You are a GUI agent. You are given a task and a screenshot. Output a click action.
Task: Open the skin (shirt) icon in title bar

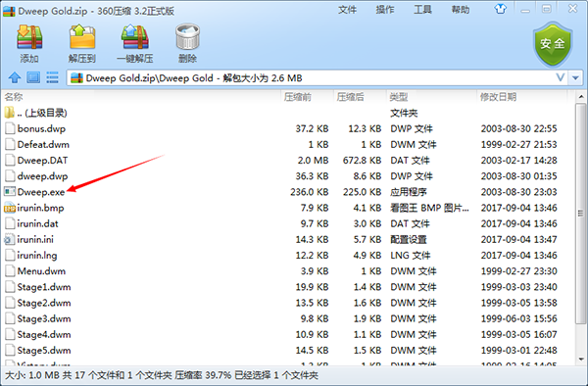[x=500, y=9]
